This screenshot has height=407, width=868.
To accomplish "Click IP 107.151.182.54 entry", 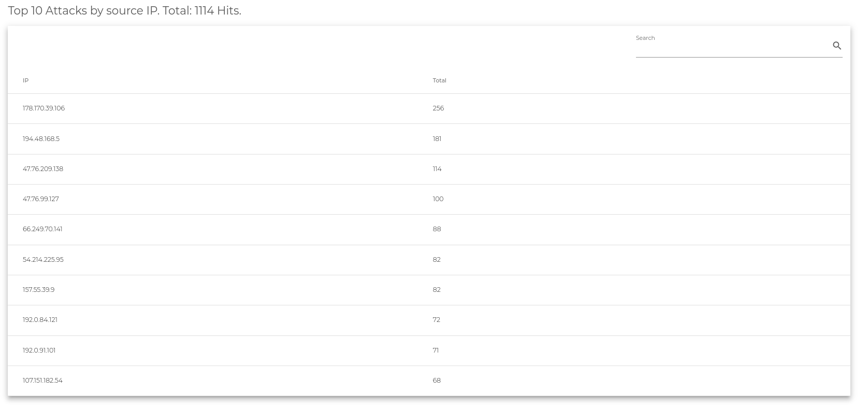I will 42,381.
